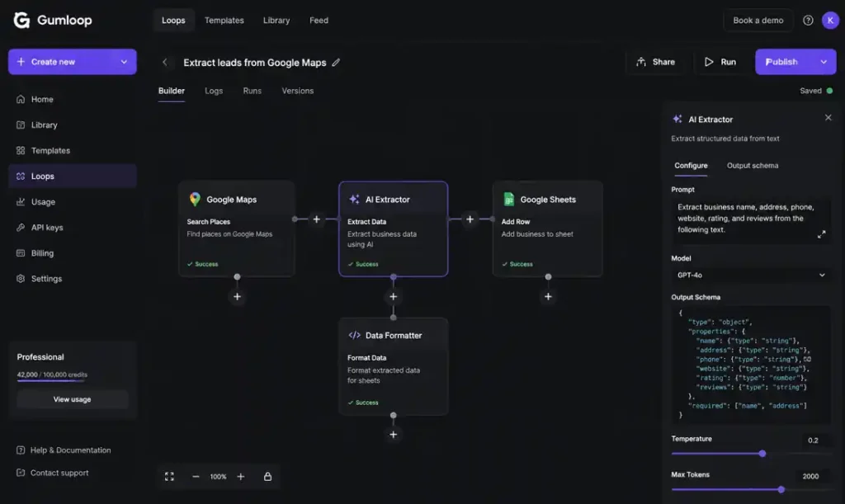
Task: Select the Versions tab
Action: [x=297, y=91]
